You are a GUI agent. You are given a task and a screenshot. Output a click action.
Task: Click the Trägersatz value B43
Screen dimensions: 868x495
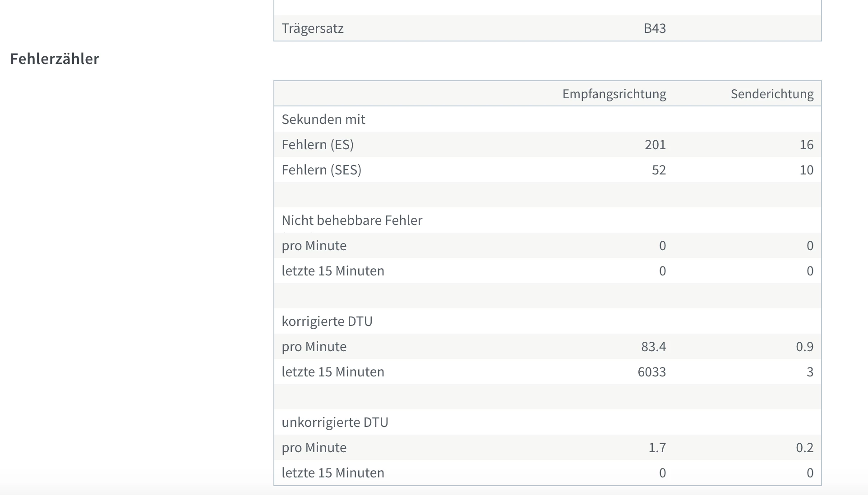tap(655, 28)
